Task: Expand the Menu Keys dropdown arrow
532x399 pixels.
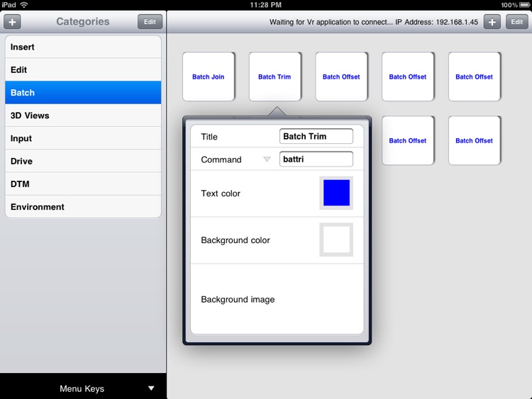Action: pyautogui.click(x=151, y=388)
